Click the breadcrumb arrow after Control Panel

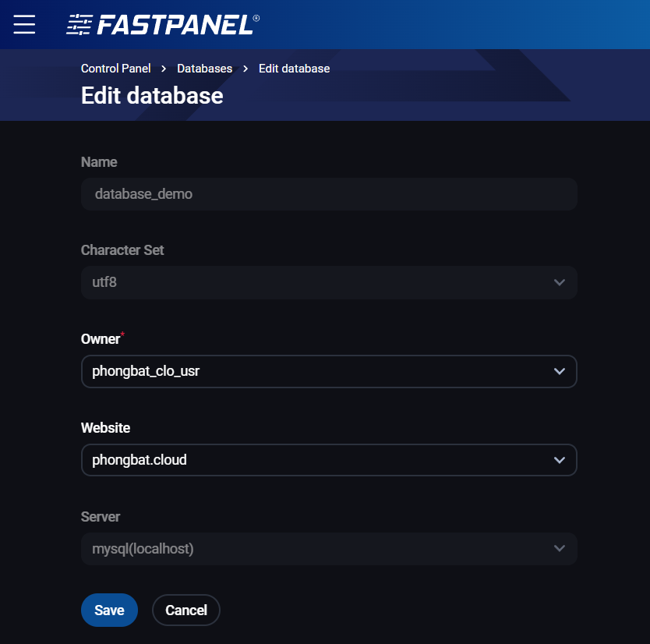(164, 69)
